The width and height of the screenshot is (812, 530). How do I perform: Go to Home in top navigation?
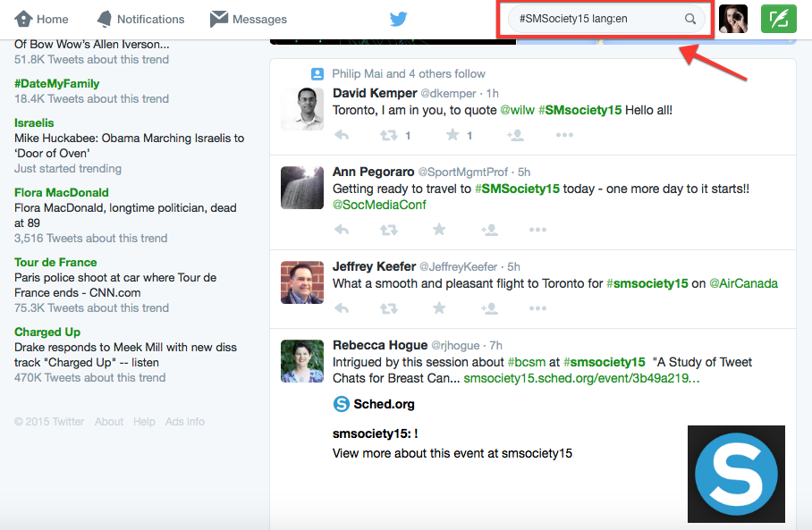point(42,19)
